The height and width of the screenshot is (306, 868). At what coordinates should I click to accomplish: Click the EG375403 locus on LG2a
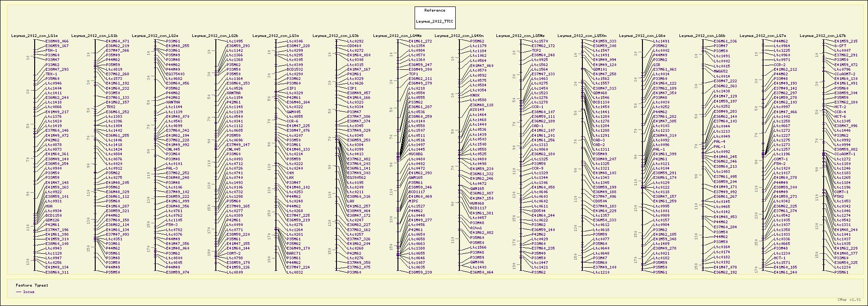point(175,74)
